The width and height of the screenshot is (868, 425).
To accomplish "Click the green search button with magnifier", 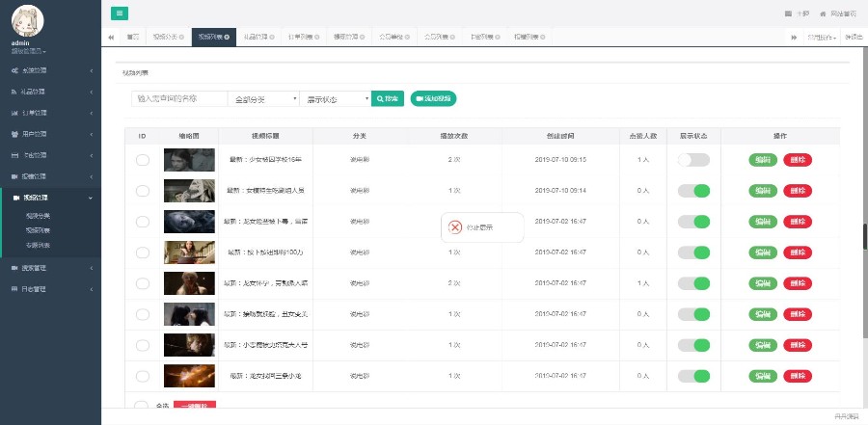I will coord(388,98).
